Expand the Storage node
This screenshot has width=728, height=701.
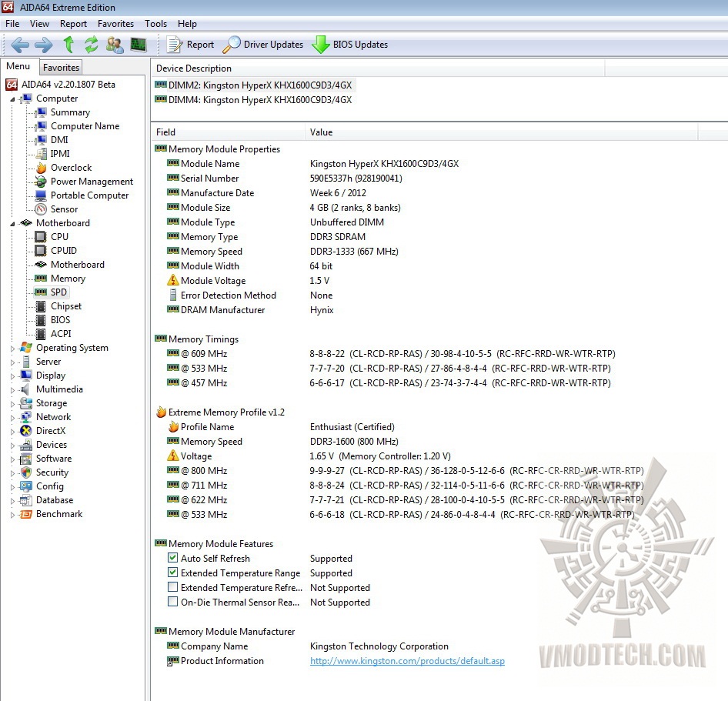(x=12, y=404)
